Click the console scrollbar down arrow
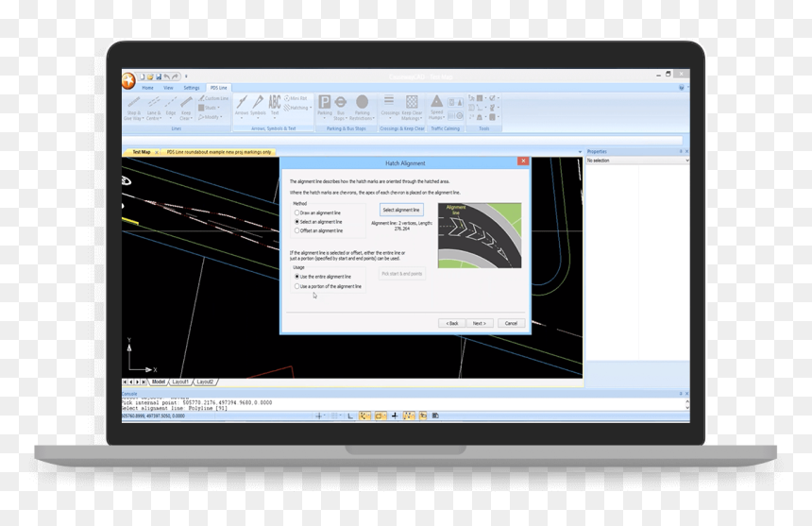This screenshot has width=812, height=526. [687, 408]
